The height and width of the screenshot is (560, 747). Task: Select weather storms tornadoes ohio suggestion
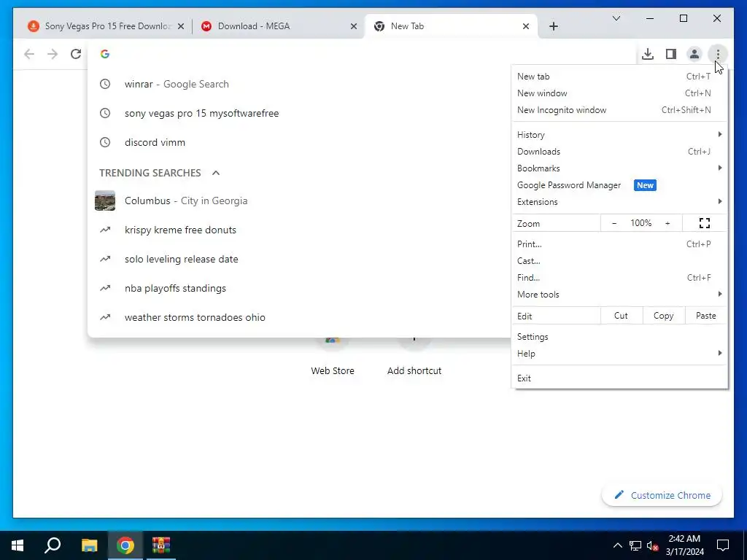tap(298, 317)
